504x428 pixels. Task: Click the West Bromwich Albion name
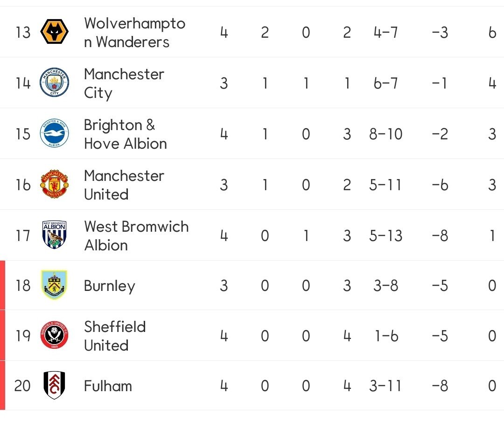(x=136, y=235)
